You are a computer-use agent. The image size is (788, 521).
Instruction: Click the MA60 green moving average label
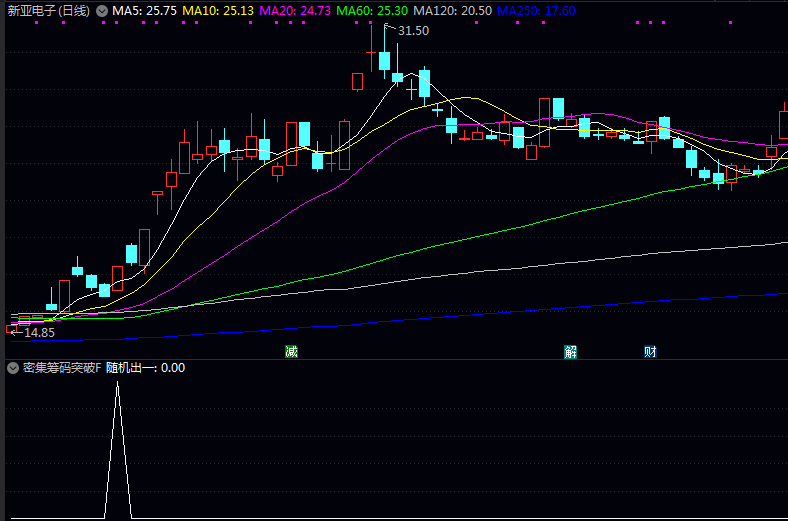point(373,10)
